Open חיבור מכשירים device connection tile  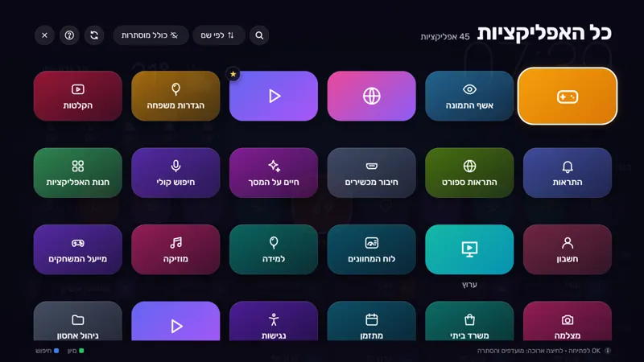[371, 173]
